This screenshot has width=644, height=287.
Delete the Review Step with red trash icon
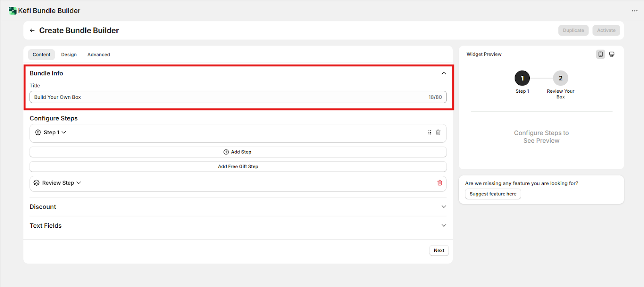point(440,183)
